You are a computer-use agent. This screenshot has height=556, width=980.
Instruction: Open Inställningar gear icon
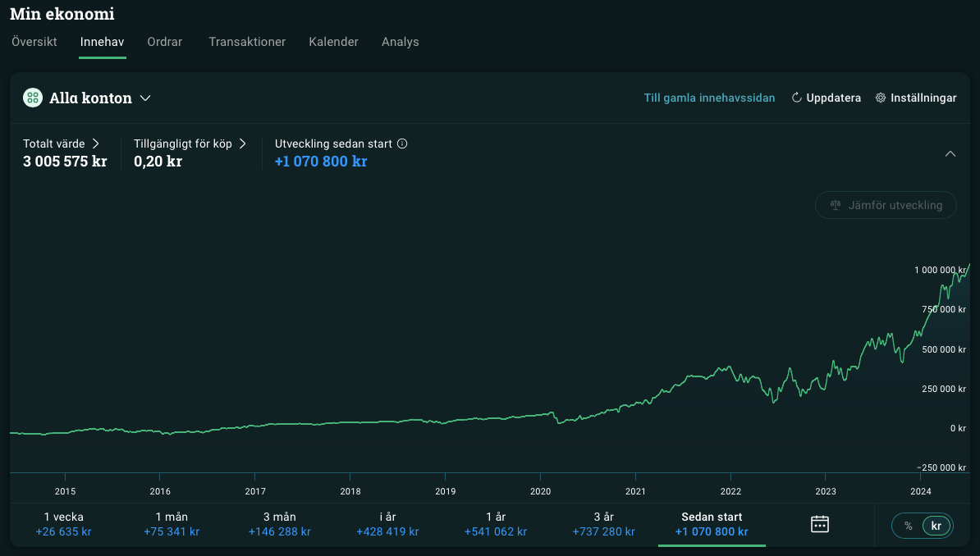tap(881, 98)
